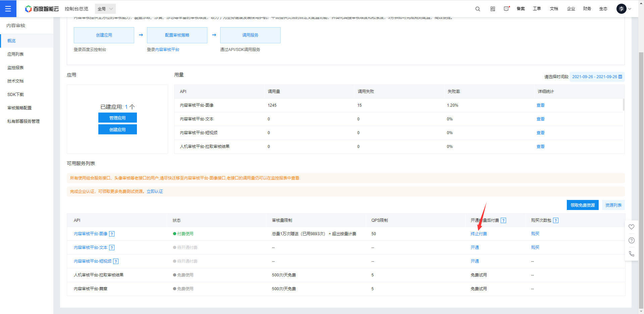Open the product grid icon in header
644x314 pixels.
point(493,9)
